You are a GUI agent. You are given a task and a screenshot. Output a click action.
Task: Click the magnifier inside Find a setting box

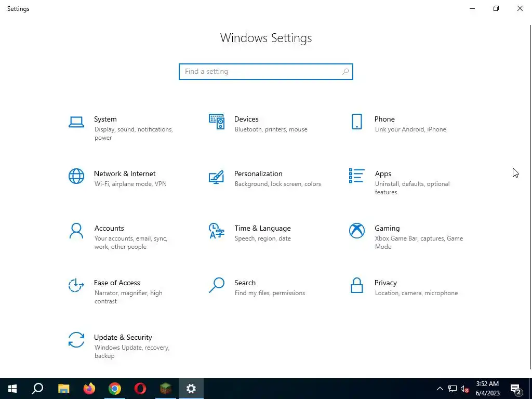click(345, 72)
